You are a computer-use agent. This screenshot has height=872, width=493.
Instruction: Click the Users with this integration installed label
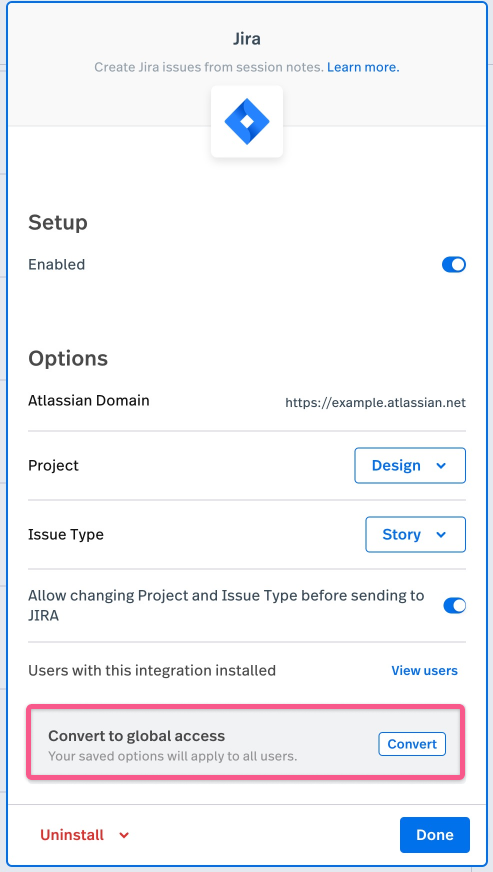pyautogui.click(x=152, y=671)
